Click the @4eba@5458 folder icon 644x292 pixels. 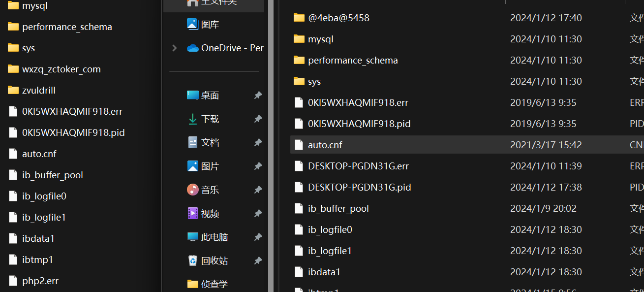tap(299, 18)
